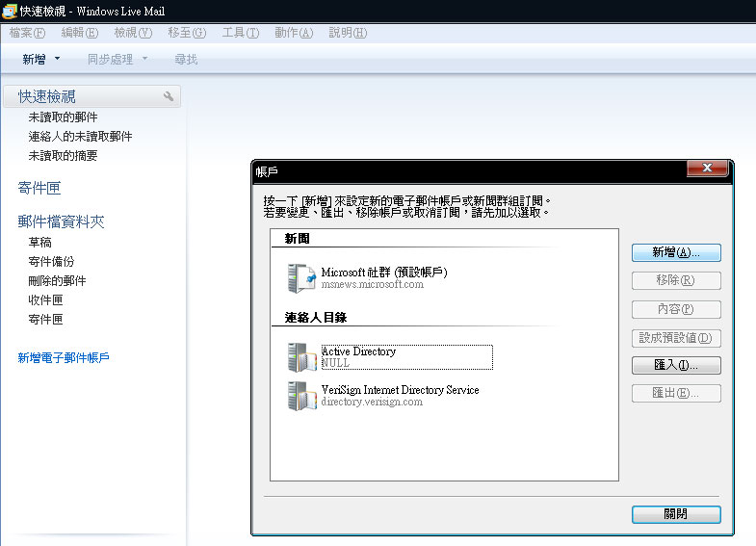This screenshot has height=546, width=756.
Task: Click the 新增 toolbar button
Action: 34,60
